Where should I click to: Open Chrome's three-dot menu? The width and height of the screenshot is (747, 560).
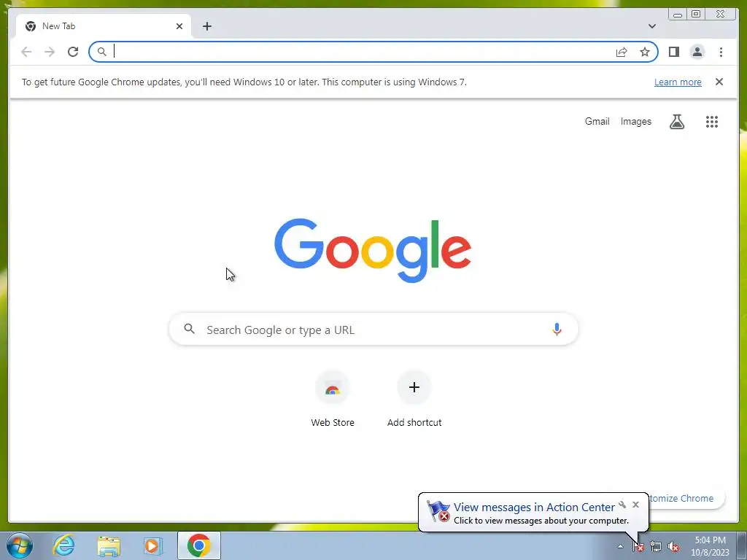(x=721, y=52)
